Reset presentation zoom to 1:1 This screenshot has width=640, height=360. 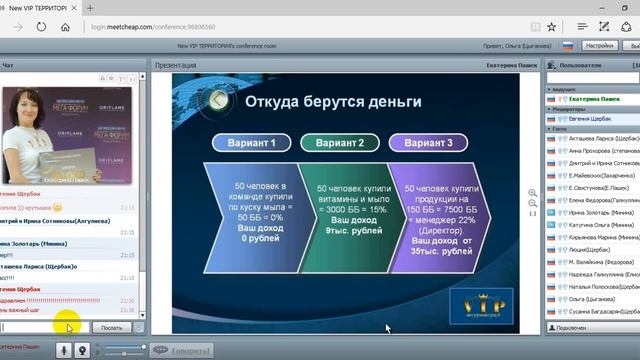pyautogui.click(x=532, y=213)
